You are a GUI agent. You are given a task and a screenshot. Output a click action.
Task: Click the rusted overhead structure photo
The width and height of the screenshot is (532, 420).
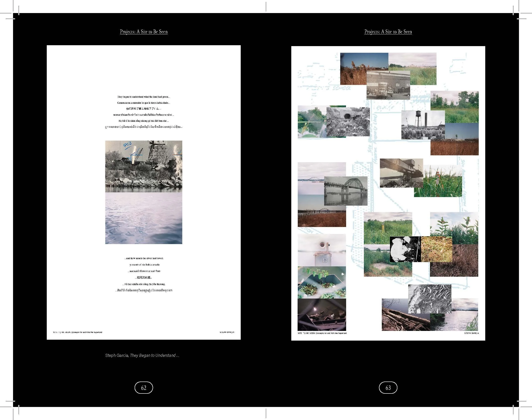coord(401,173)
